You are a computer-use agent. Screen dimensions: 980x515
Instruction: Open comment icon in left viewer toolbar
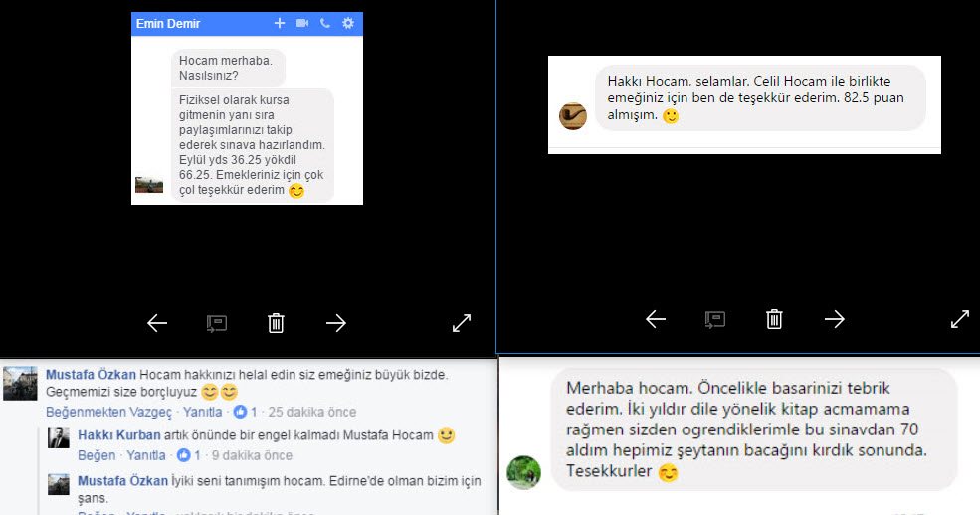tap(216, 323)
